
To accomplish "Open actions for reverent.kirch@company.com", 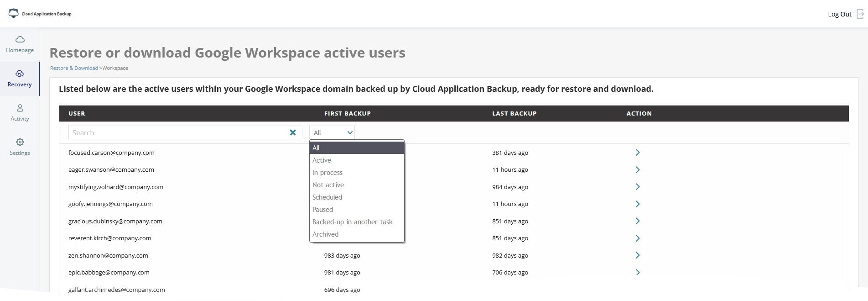I will 638,238.
